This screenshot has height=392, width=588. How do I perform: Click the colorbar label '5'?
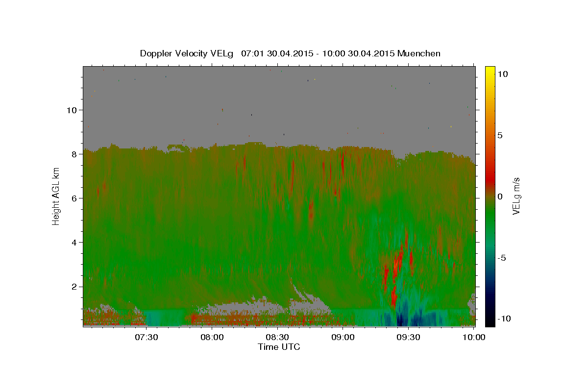pyautogui.click(x=500, y=135)
